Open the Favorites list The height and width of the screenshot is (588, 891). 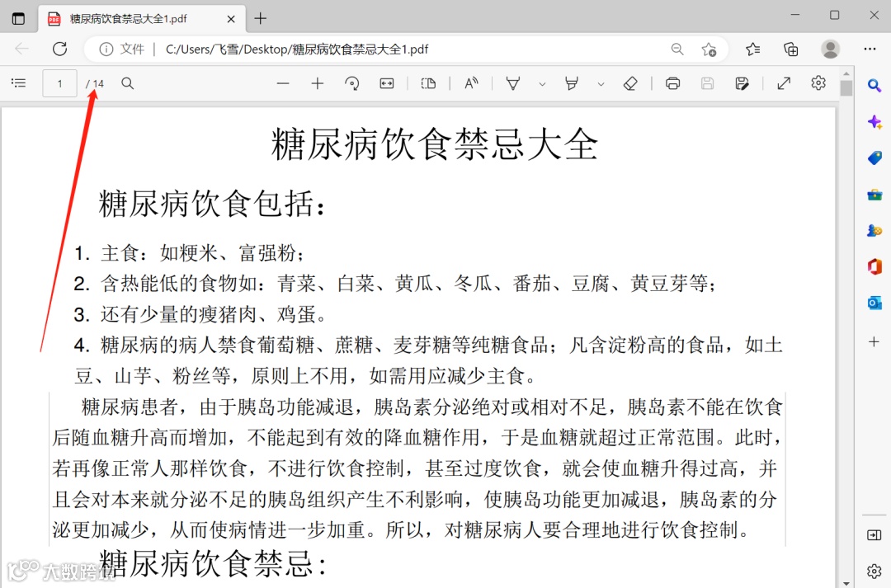pos(753,49)
